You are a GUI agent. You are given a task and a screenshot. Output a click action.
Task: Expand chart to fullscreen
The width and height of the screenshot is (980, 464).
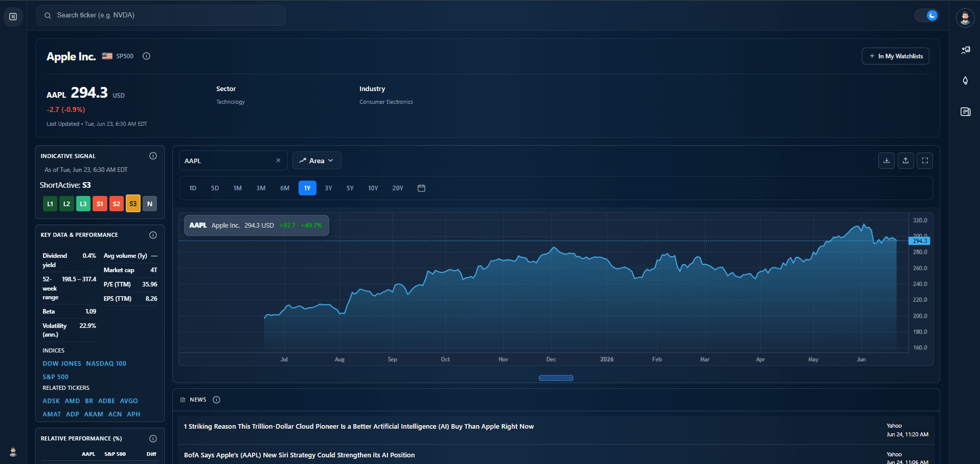925,161
